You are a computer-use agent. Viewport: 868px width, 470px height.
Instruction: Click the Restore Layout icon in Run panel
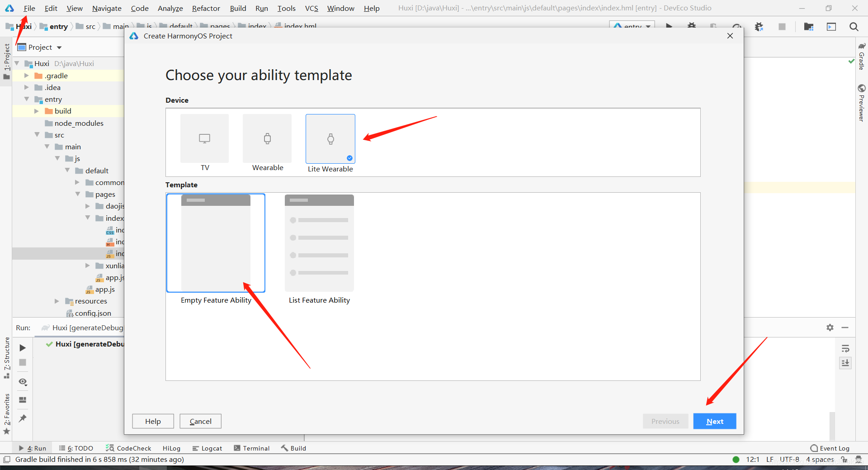pos(23,400)
